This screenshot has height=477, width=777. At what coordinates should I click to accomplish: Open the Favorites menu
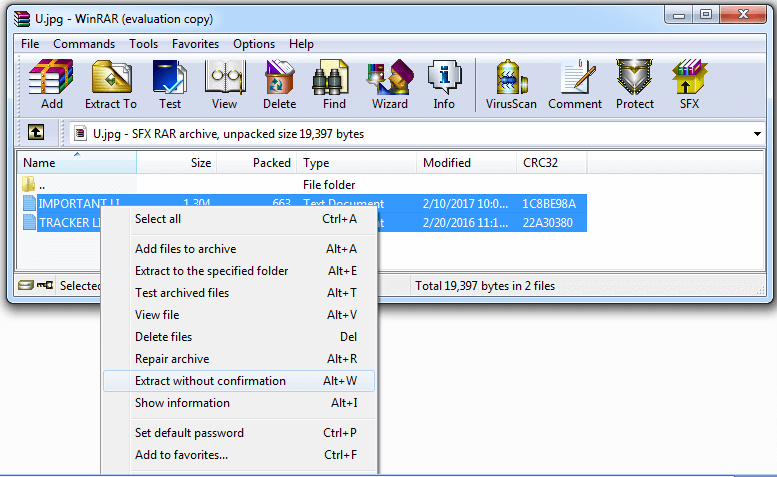click(195, 44)
